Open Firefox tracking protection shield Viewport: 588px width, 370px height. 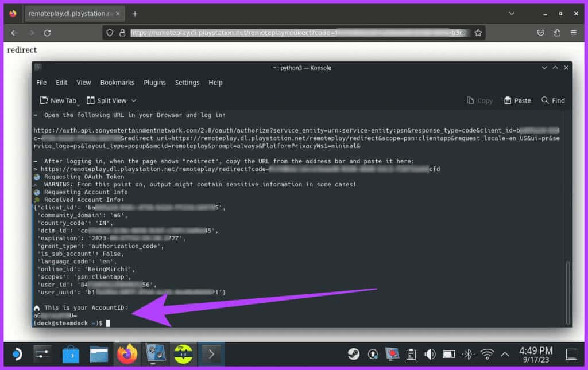(x=110, y=33)
